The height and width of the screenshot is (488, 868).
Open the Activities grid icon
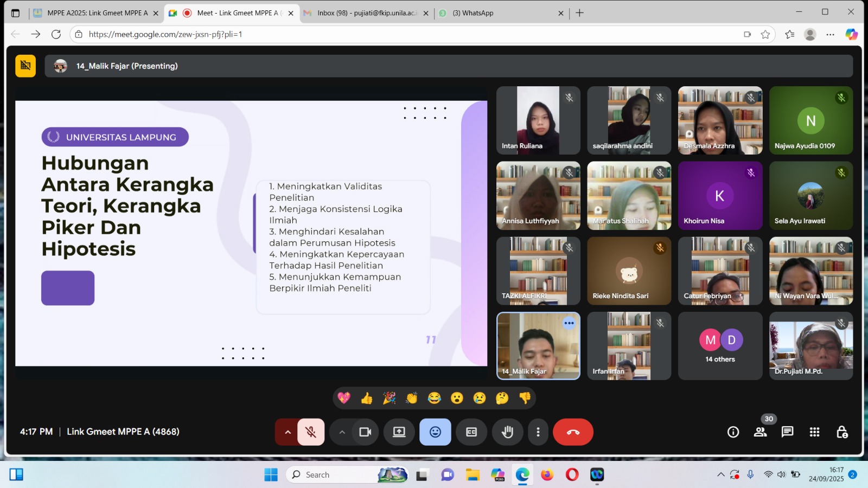coord(814,432)
